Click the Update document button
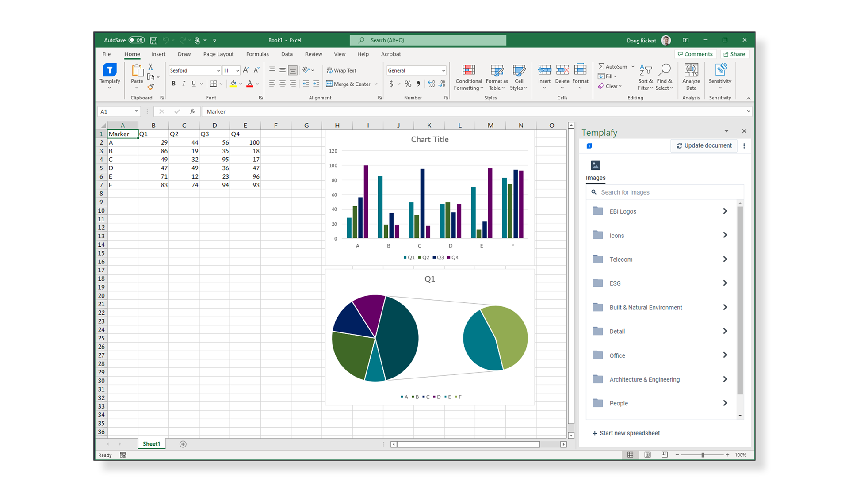 [x=704, y=145]
